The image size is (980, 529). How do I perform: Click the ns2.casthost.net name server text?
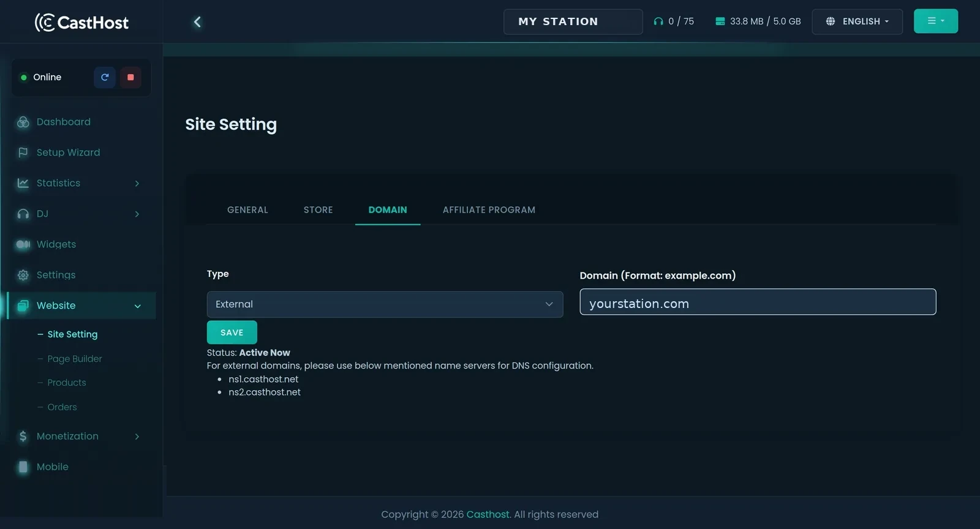click(265, 392)
